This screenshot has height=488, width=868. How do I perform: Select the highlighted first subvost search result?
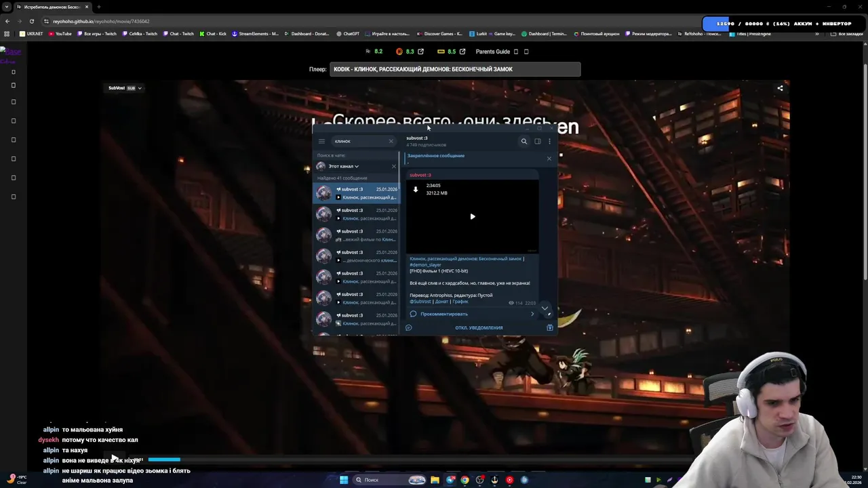tap(356, 193)
